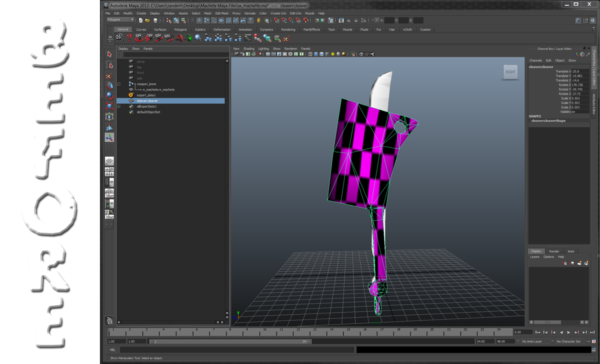Toggle wireframe cube display in viewport
This screenshot has width=600, height=364.
point(310,54)
